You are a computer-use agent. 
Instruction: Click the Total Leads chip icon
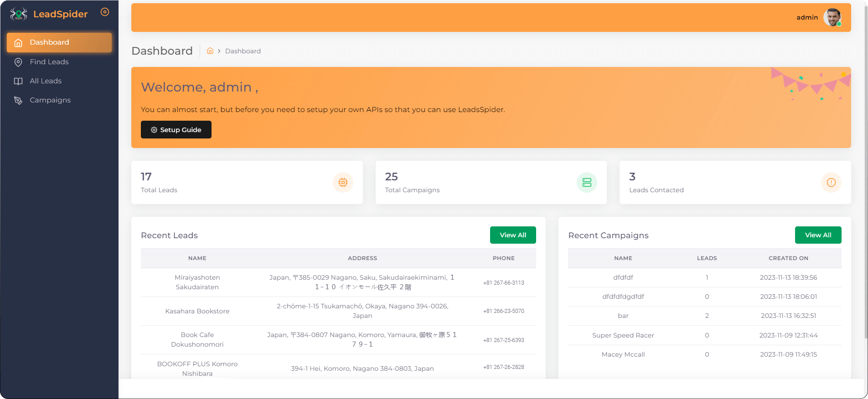pos(343,183)
